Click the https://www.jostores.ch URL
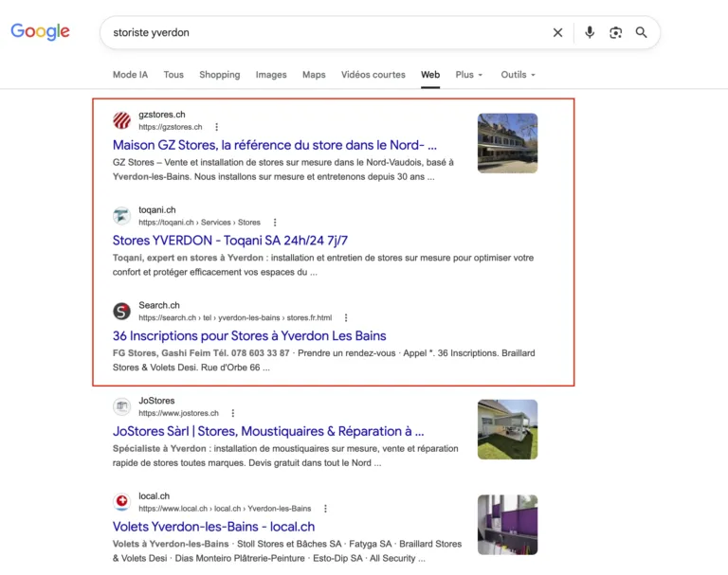This screenshot has height=575, width=728. tap(179, 413)
